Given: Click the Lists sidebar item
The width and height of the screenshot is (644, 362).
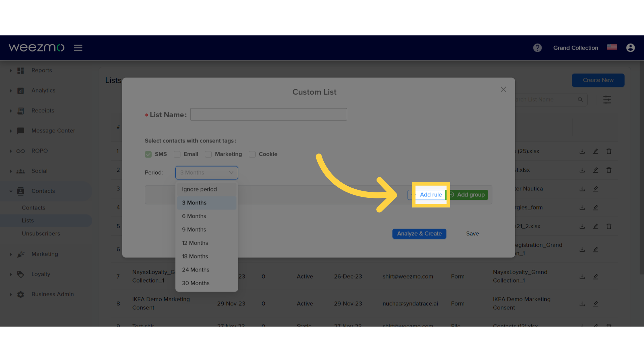Looking at the screenshot, I should pyautogui.click(x=28, y=220).
